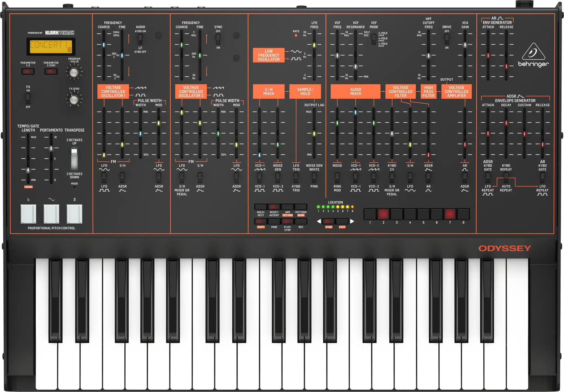Click the right arrow beside the STEP button
The height and width of the screenshot is (392, 564).
point(352,221)
